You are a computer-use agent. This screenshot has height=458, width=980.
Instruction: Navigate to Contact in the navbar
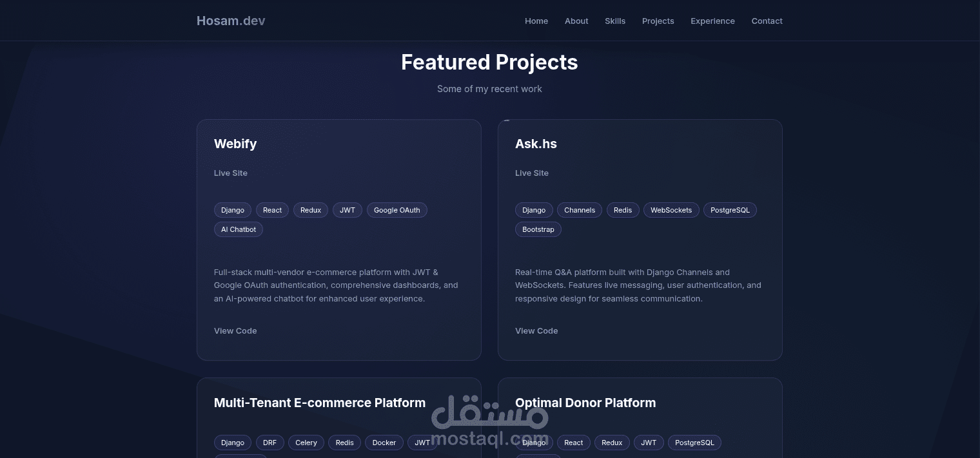click(x=767, y=21)
